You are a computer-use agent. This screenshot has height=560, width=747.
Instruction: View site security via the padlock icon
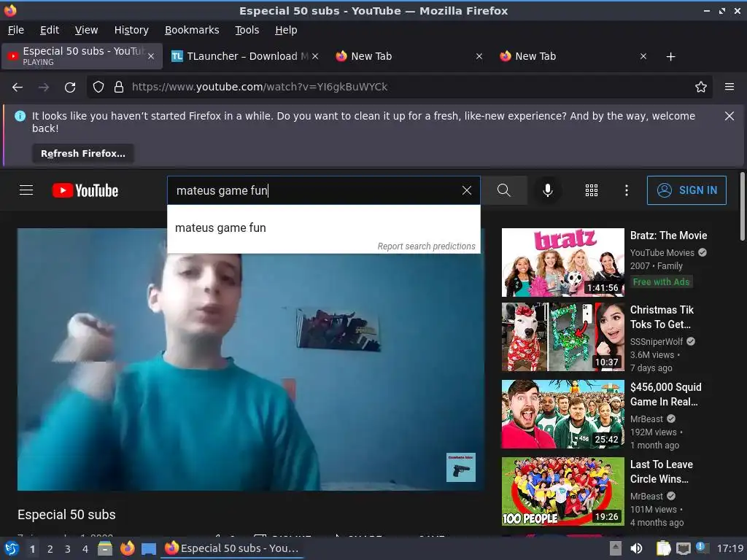[x=119, y=87]
